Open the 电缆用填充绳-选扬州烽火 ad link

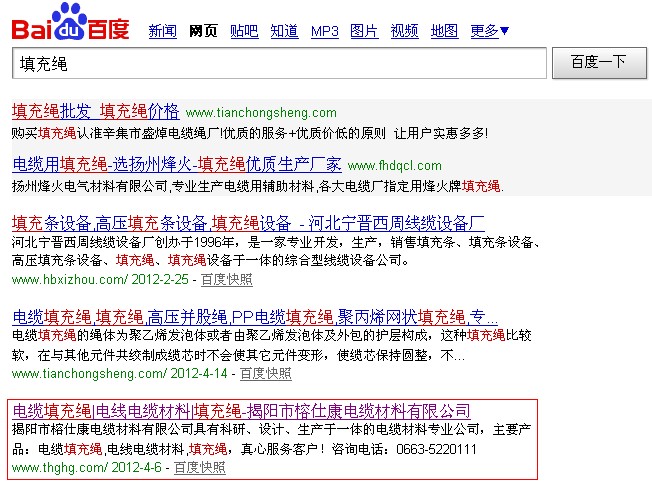pyautogui.click(x=177, y=164)
